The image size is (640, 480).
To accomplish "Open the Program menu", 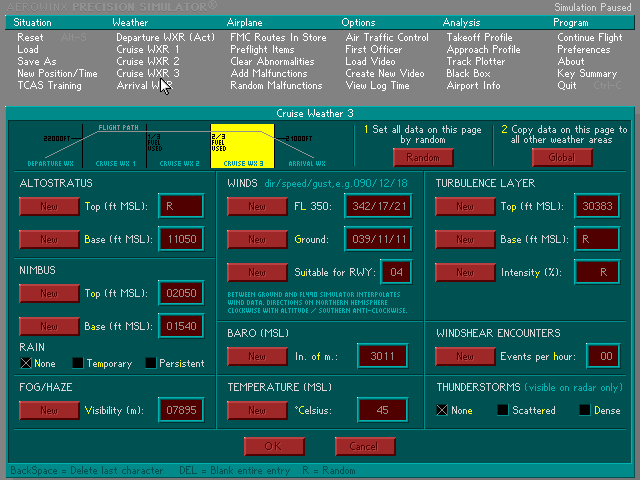I will pos(571,22).
